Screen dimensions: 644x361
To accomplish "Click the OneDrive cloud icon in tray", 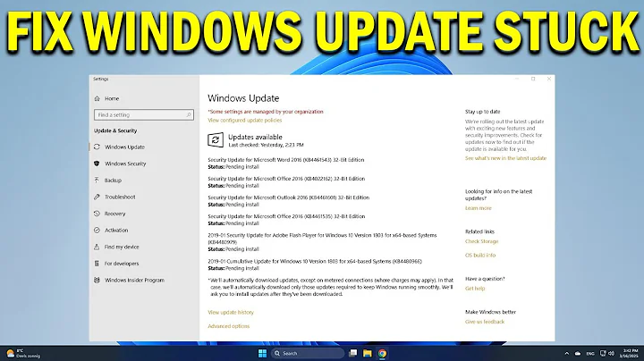I will pos(578,353).
